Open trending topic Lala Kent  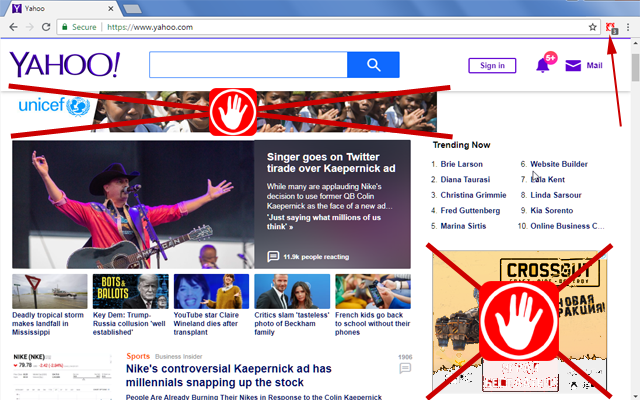pyautogui.click(x=547, y=180)
